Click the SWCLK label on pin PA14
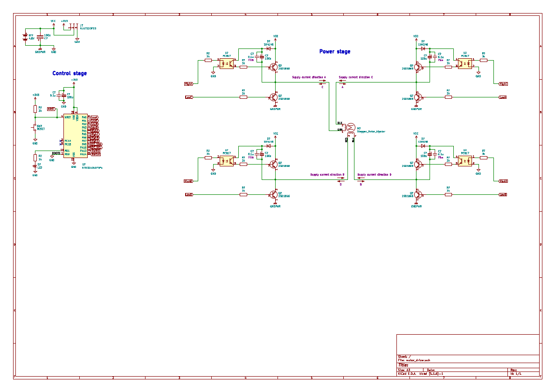The width and height of the screenshot is (555, 392). [x=96, y=155]
